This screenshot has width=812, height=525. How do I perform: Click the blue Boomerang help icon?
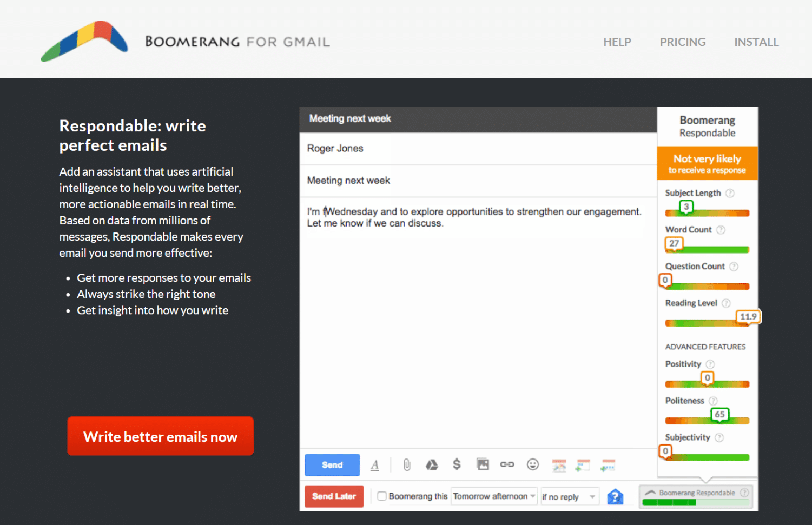click(x=615, y=496)
